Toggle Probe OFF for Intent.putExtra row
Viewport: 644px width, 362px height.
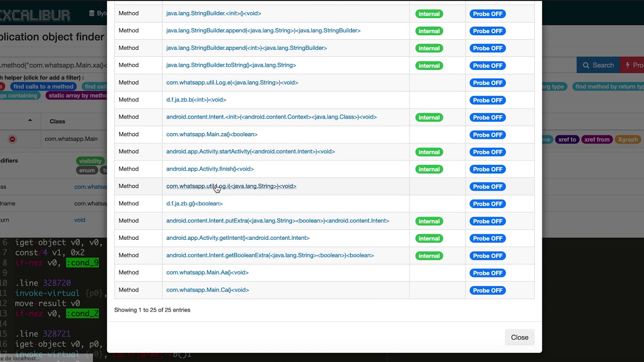point(488,221)
